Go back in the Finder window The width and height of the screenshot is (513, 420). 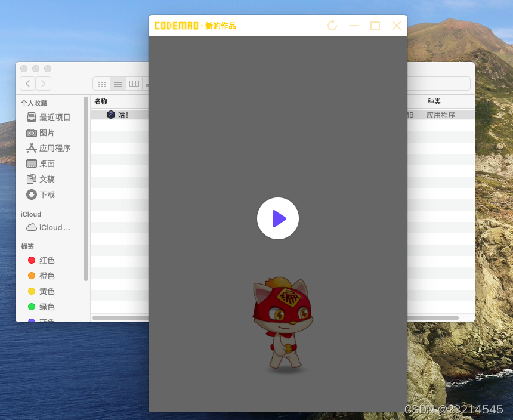(28, 84)
